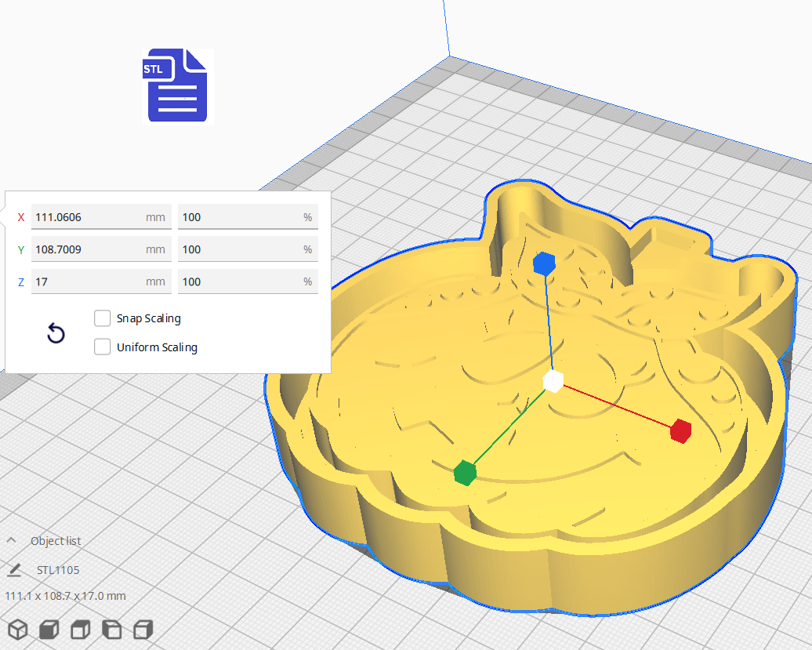Select STL1105 in the object list
This screenshot has width=812, height=650.
(58, 570)
